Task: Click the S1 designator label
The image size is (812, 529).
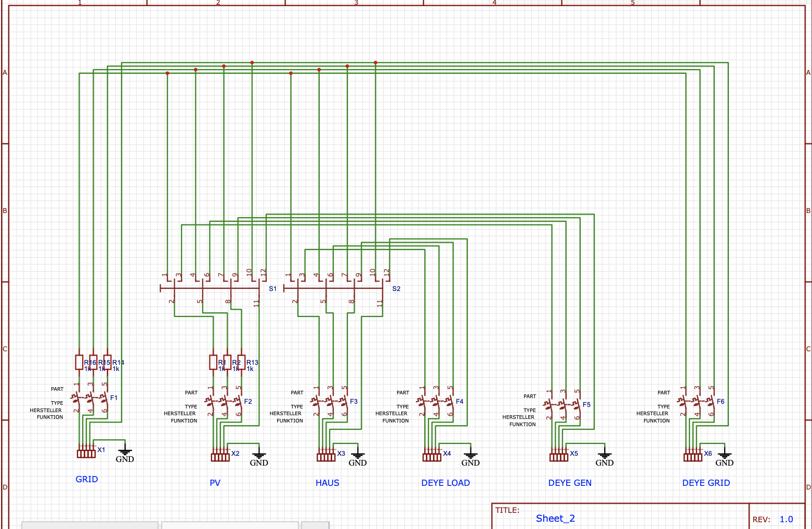Action: point(273,289)
